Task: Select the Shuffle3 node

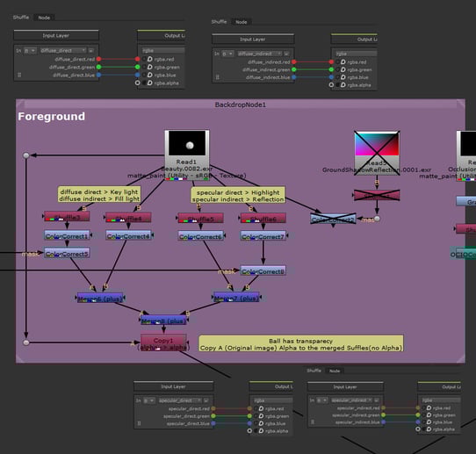Action: point(67,217)
